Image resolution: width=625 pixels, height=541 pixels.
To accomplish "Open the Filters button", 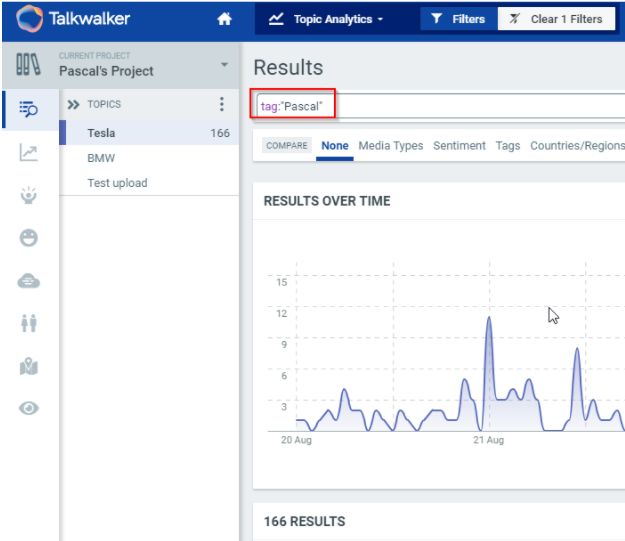I will [459, 19].
